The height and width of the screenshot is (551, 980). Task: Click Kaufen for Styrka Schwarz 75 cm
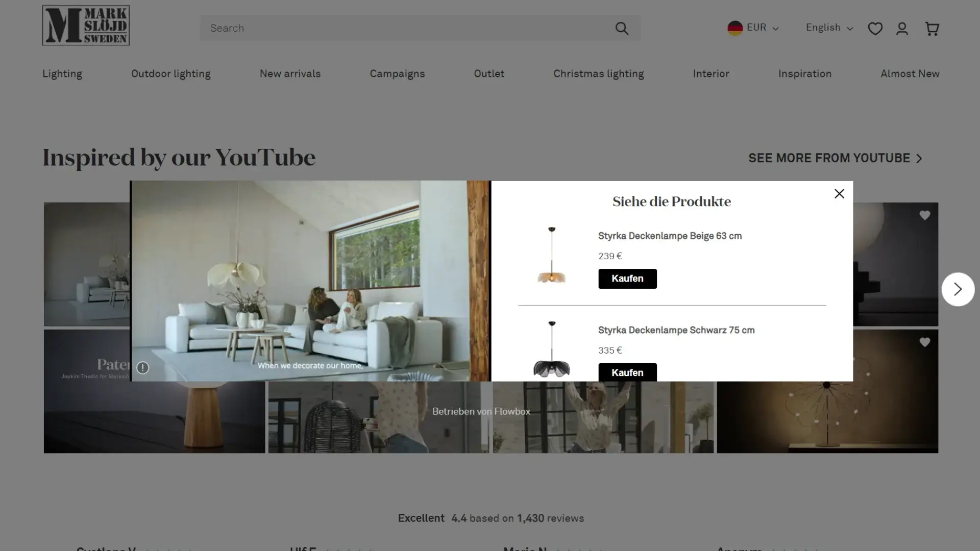click(x=627, y=372)
